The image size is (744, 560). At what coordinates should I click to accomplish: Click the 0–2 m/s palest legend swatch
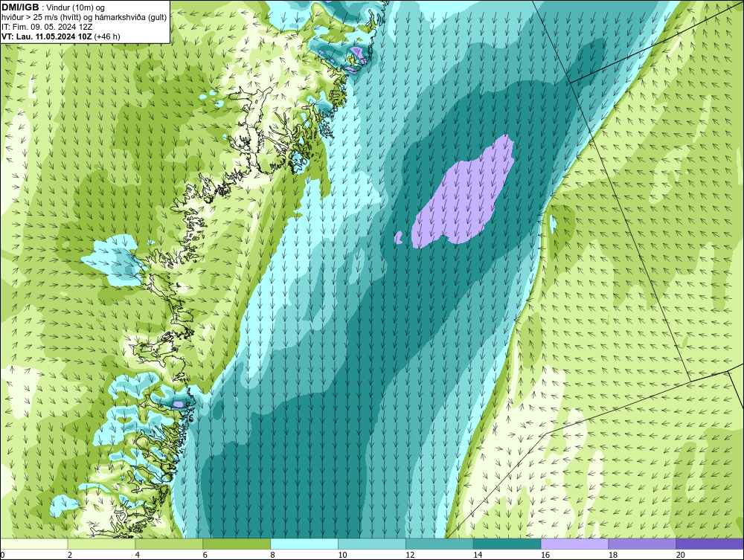pos(34,544)
